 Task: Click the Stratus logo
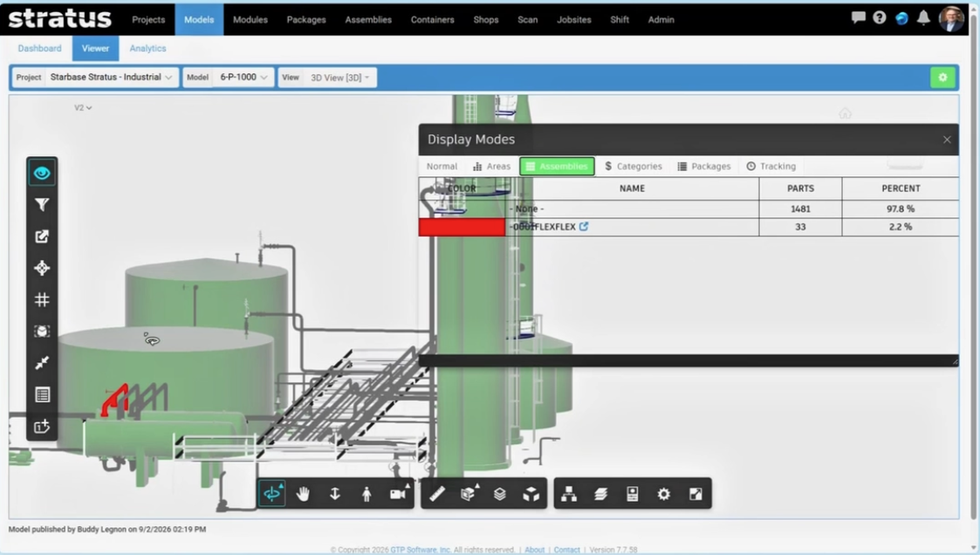click(x=60, y=18)
